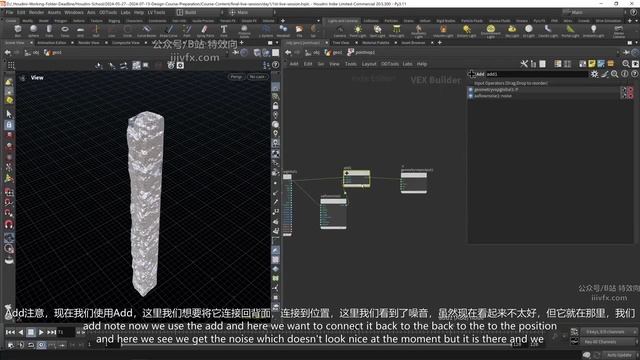Screen dimensions: 640x360
Task: Add a Caustic Light from the shelf
Action: point(548,31)
